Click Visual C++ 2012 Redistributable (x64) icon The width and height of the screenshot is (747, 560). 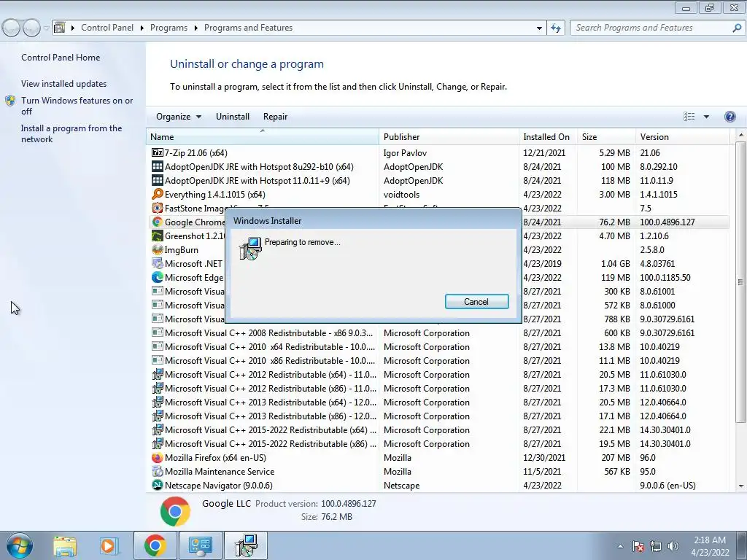[158, 374]
